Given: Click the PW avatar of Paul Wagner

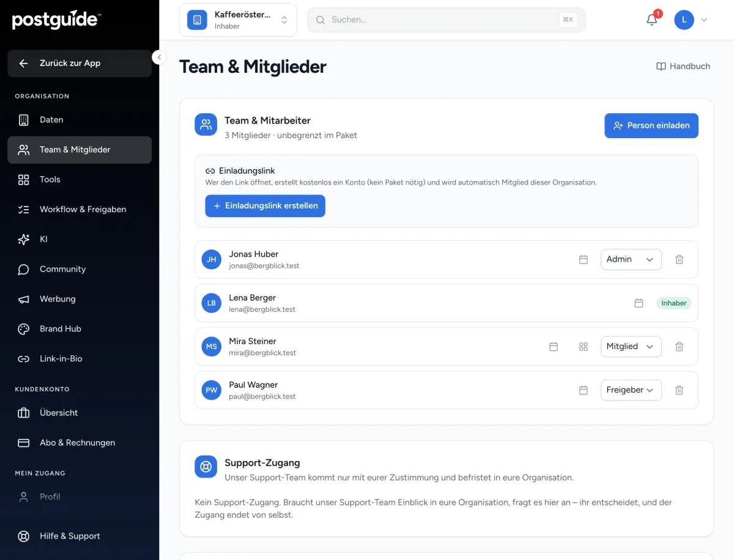Looking at the screenshot, I should (x=212, y=390).
